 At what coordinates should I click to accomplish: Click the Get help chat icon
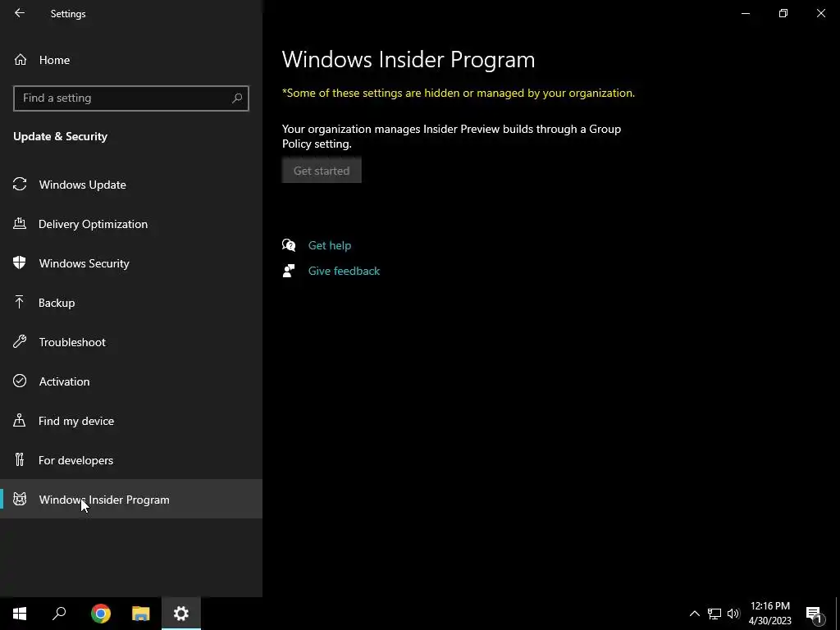(289, 245)
